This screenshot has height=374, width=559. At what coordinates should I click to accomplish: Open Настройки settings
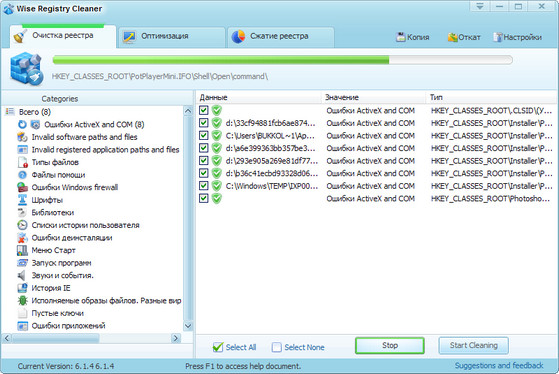[518, 37]
